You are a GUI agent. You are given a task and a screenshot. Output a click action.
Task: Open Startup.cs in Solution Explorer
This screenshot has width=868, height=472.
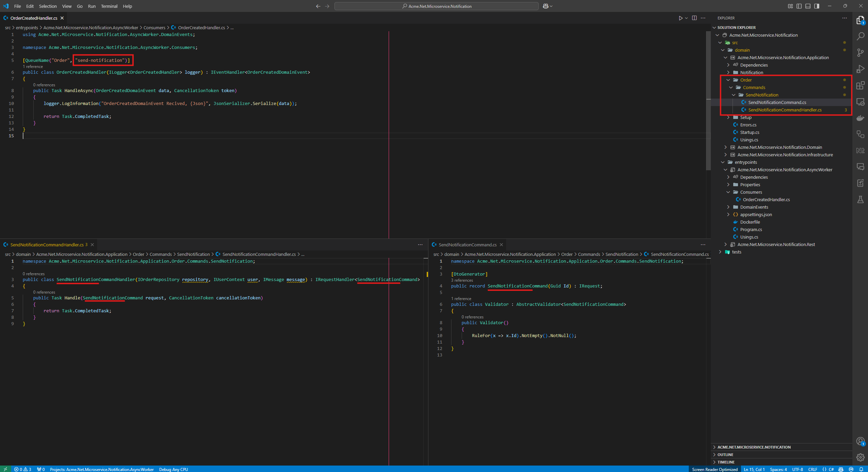click(x=750, y=132)
